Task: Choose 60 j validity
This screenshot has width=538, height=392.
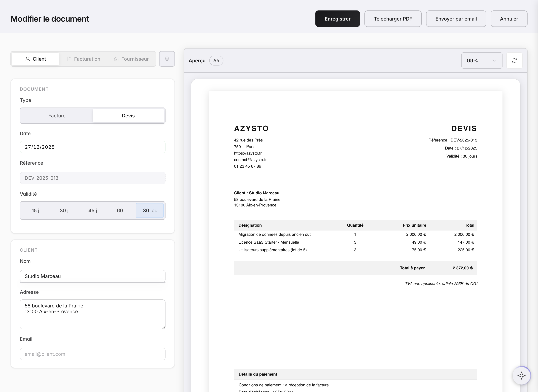Action: pyautogui.click(x=121, y=211)
